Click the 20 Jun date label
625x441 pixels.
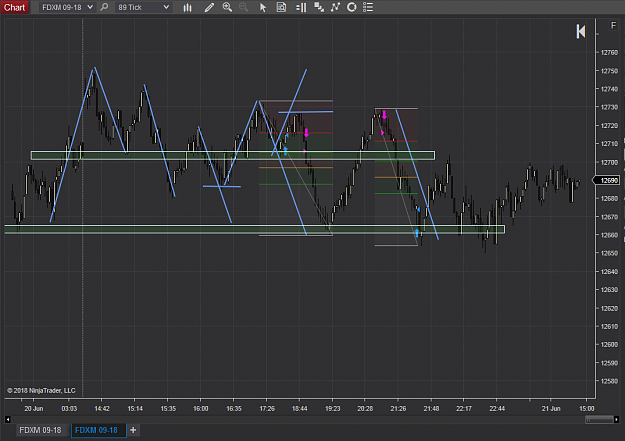tap(33, 408)
